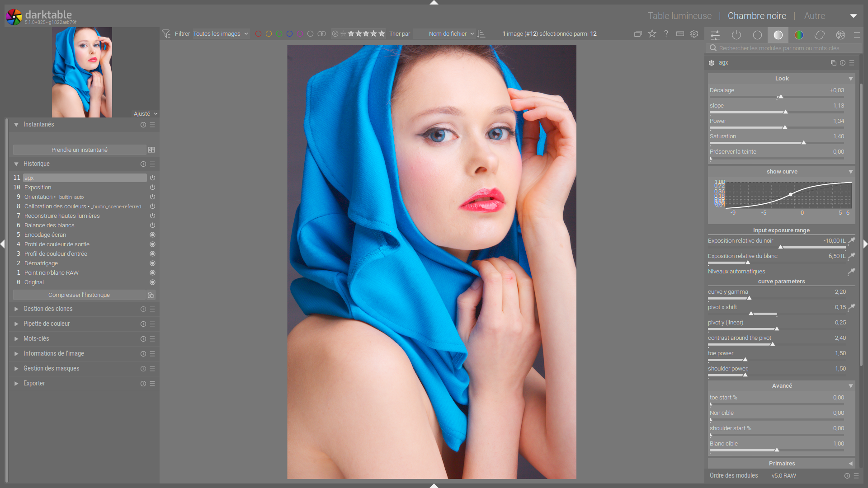
Task: Click the black exposure eyedropper picker
Action: tap(851, 241)
